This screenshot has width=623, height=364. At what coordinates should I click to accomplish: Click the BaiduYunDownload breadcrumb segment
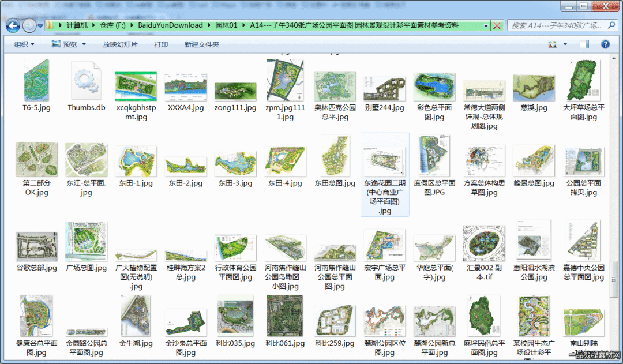coord(170,25)
